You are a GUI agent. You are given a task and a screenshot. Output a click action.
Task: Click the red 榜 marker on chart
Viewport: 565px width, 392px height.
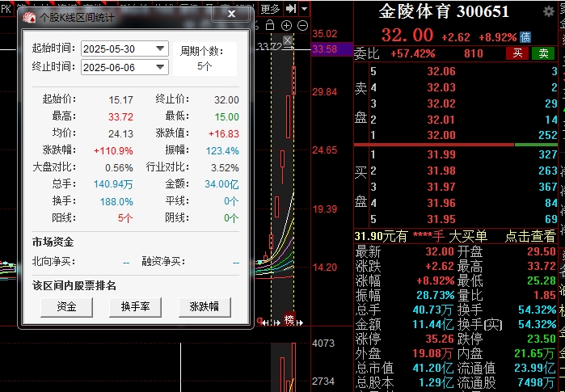289,319
